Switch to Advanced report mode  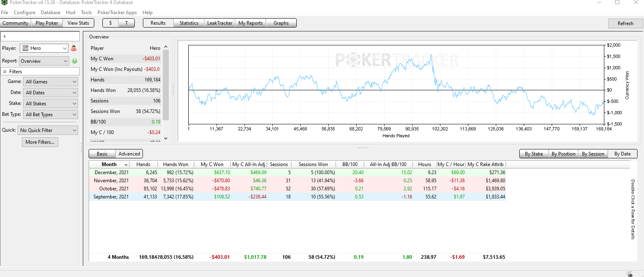click(129, 154)
